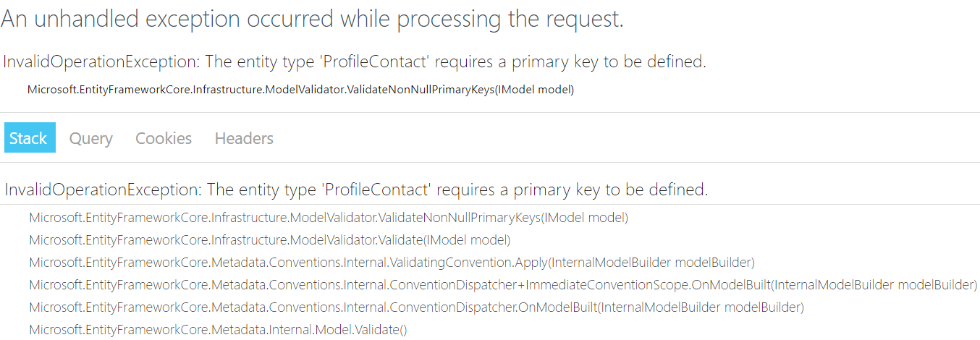This screenshot has width=980, height=340.
Task: Click 'ProfileContact' in the Stack panel title
Action: [377, 190]
